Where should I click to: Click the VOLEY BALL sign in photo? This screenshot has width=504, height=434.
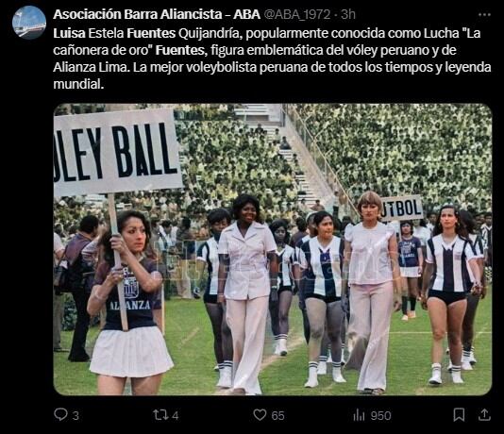click(x=117, y=152)
